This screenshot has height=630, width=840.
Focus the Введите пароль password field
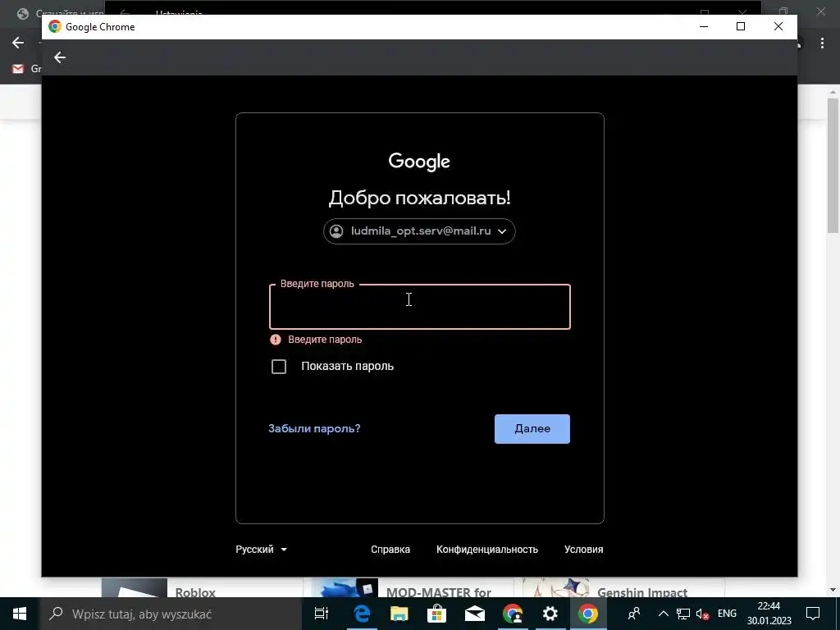coord(419,307)
